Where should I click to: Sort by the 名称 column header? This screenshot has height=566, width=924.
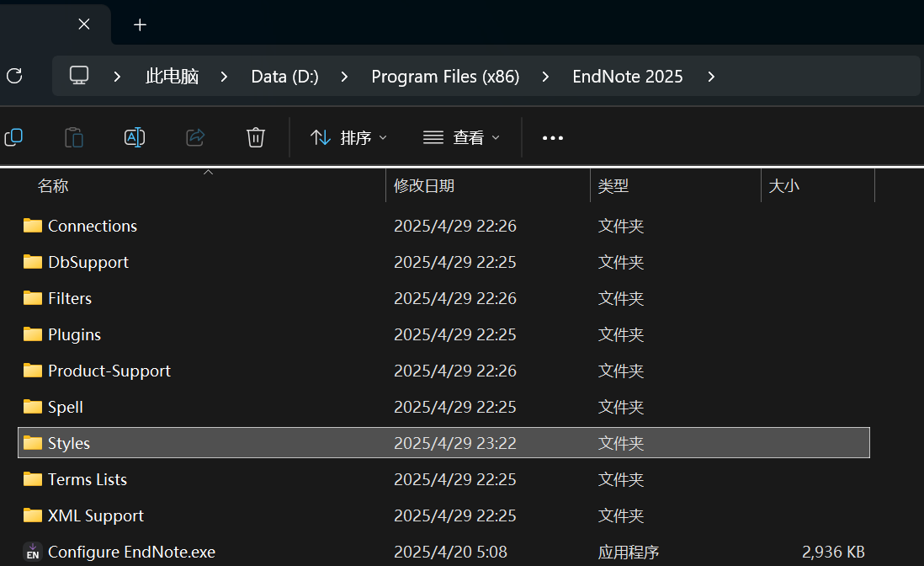click(x=53, y=186)
